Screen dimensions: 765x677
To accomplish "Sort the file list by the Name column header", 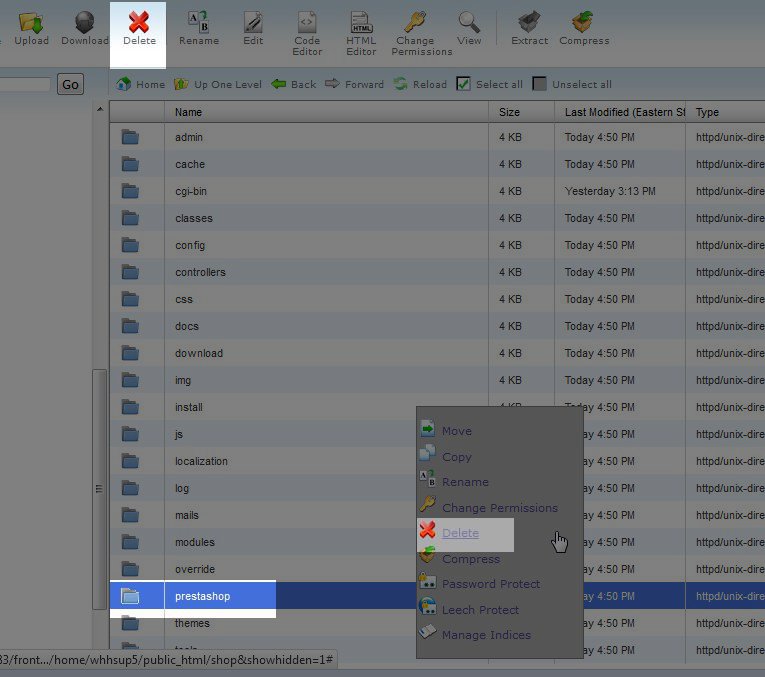I will (188, 113).
